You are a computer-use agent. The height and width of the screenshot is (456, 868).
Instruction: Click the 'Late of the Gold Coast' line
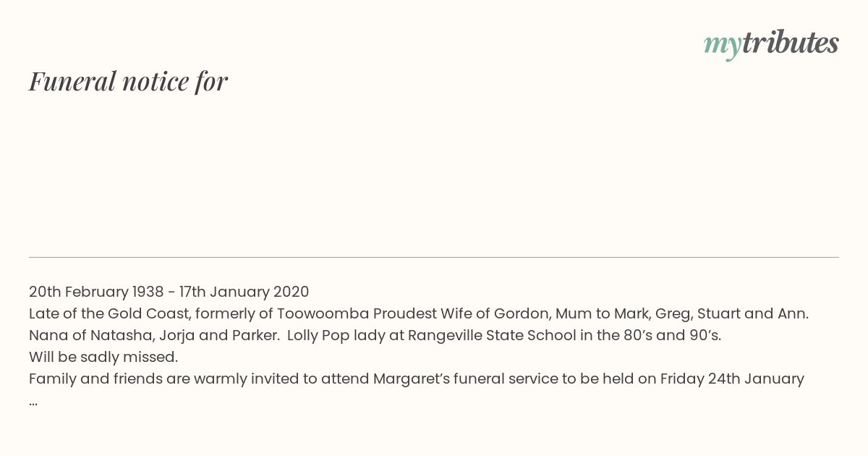419,313
